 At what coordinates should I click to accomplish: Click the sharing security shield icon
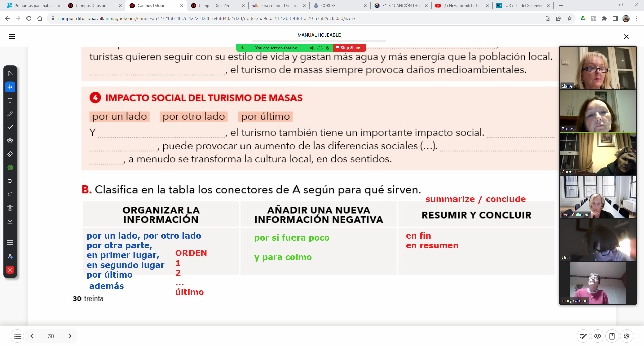(x=328, y=48)
